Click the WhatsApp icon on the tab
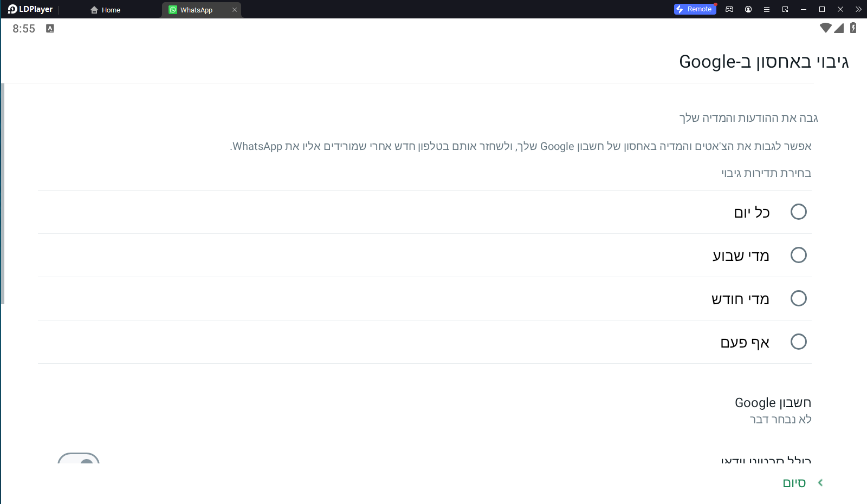Screen dimensions: 867x504 [173, 10]
